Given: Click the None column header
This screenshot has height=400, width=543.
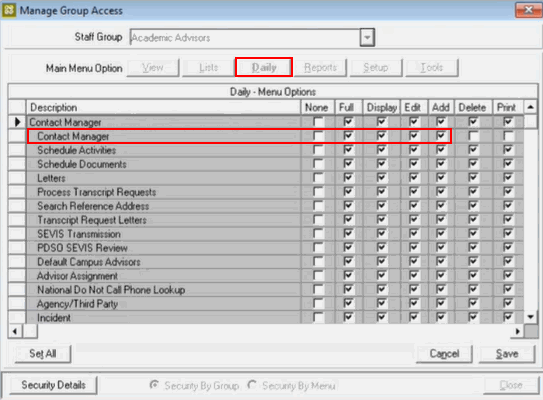Looking at the screenshot, I should [x=317, y=107].
